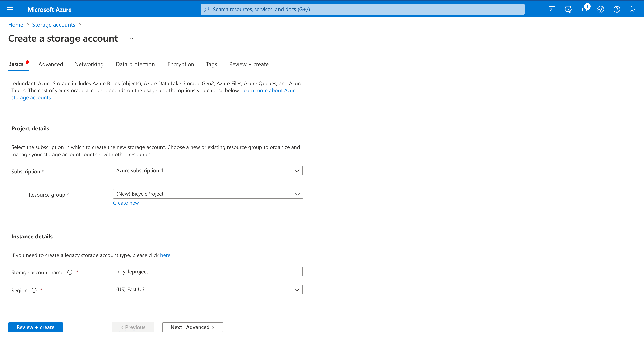The height and width of the screenshot is (343, 644).
Task: Click the Feedback person icon
Action: pos(633,10)
